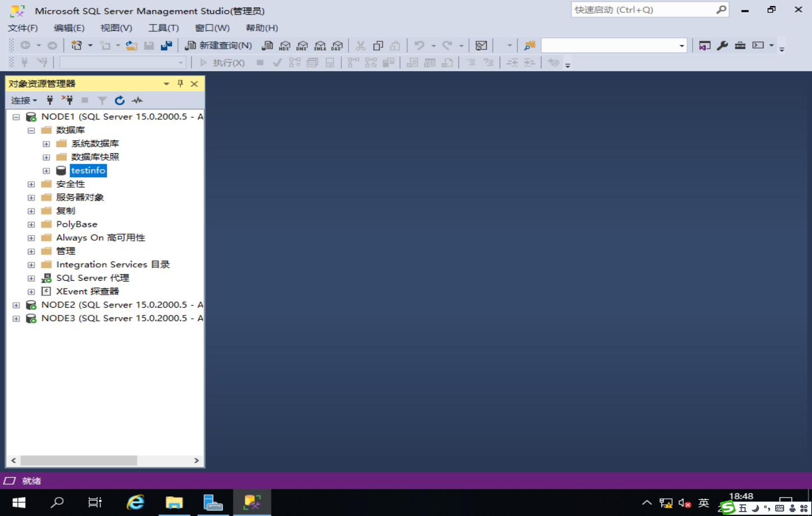This screenshot has height=516, width=812.
Task: Click the New Project toolbar icon
Action: pyautogui.click(x=76, y=46)
